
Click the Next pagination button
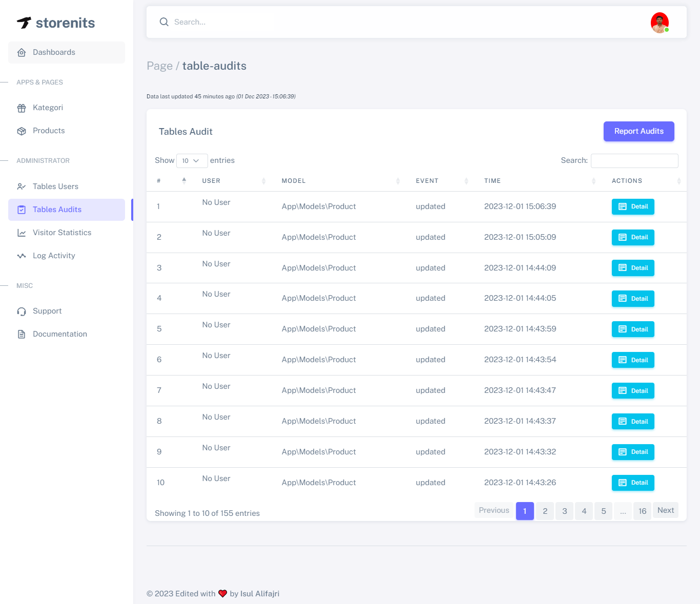[665, 510]
